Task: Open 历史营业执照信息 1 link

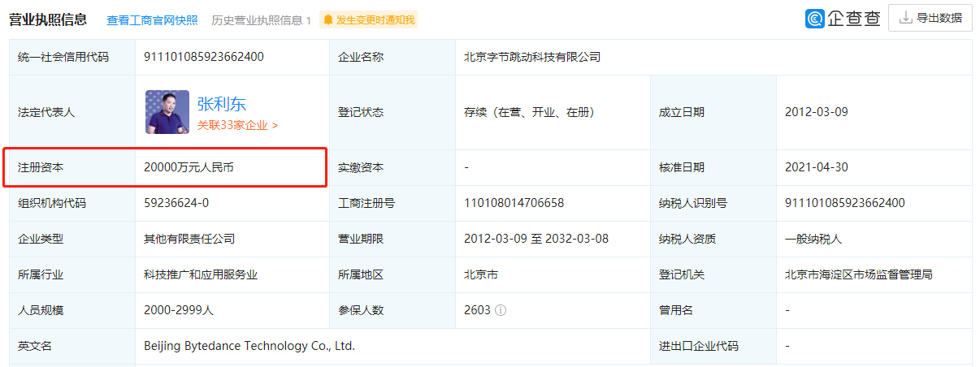Action: [x=261, y=20]
